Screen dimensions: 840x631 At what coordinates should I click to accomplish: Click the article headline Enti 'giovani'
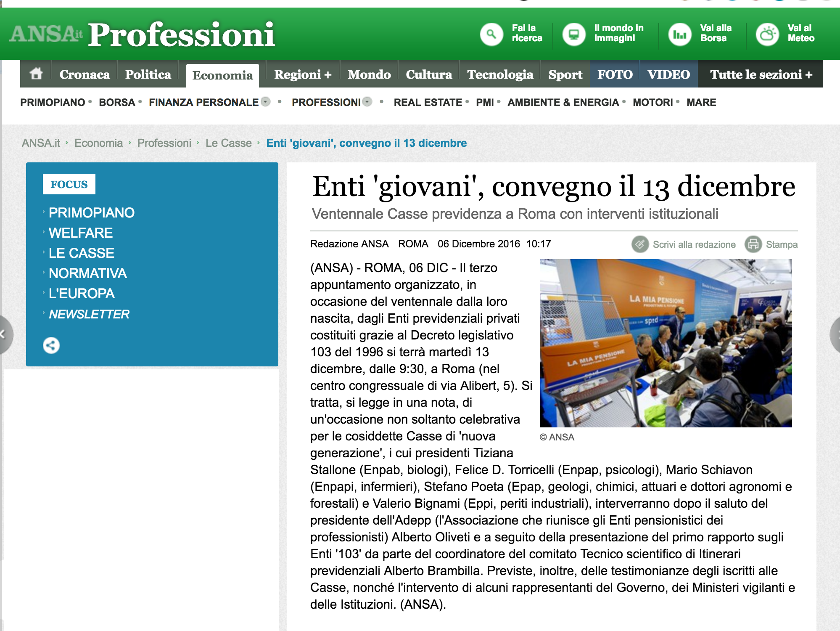[553, 186]
